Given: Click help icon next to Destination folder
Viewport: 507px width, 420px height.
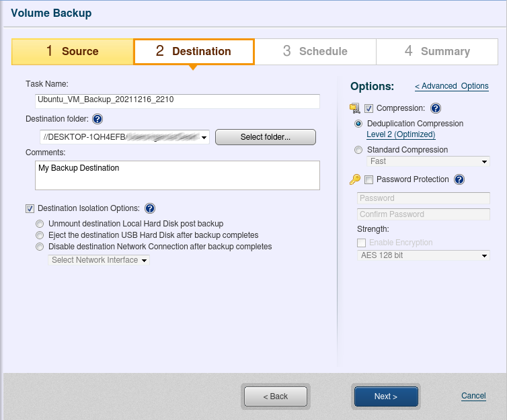Looking at the screenshot, I should (97, 120).
